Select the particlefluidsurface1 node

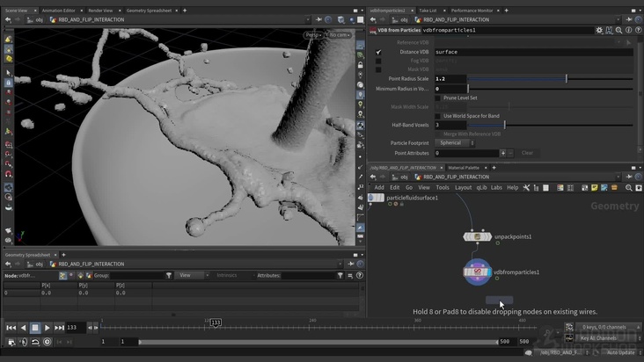tap(376, 198)
